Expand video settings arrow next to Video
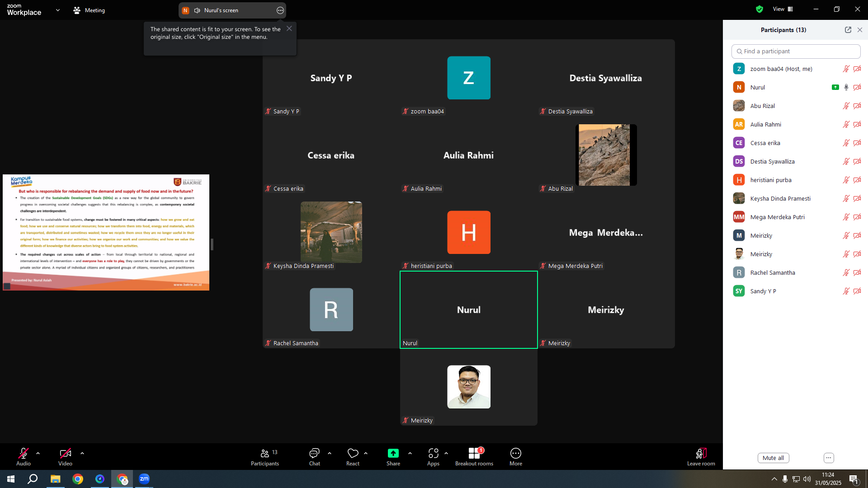 (x=82, y=453)
